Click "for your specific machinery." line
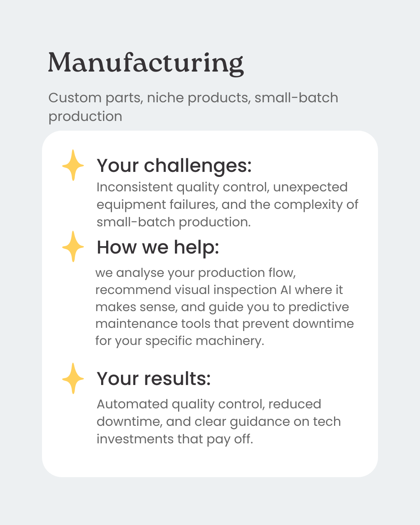This screenshot has width=420, height=525. click(x=180, y=341)
